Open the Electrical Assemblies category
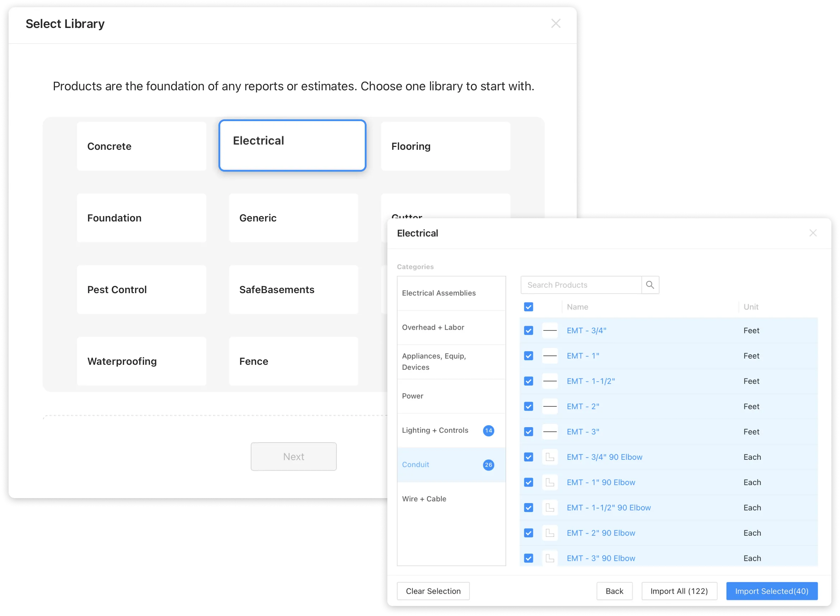The width and height of the screenshot is (840, 616). pyautogui.click(x=439, y=293)
